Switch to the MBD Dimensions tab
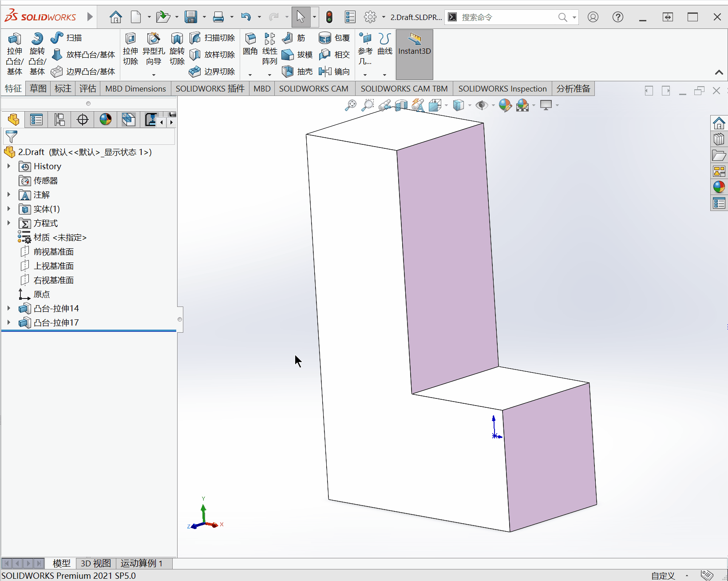The height and width of the screenshot is (581, 728). pyautogui.click(x=135, y=89)
